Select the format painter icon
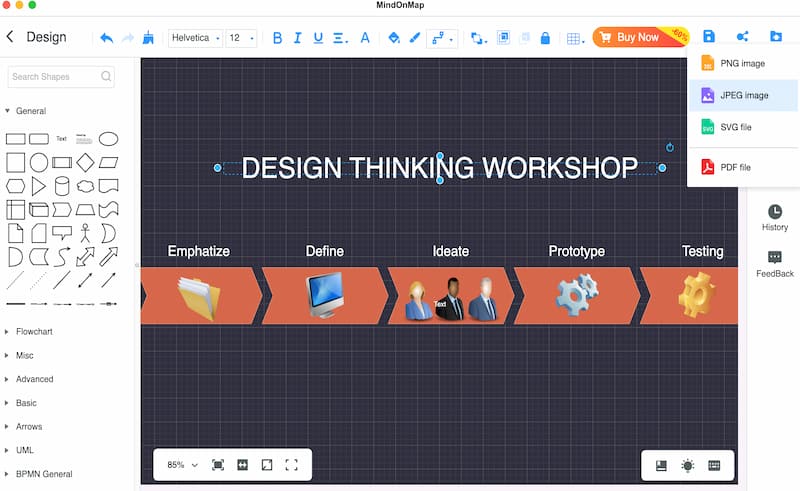The image size is (800, 491). [x=148, y=37]
